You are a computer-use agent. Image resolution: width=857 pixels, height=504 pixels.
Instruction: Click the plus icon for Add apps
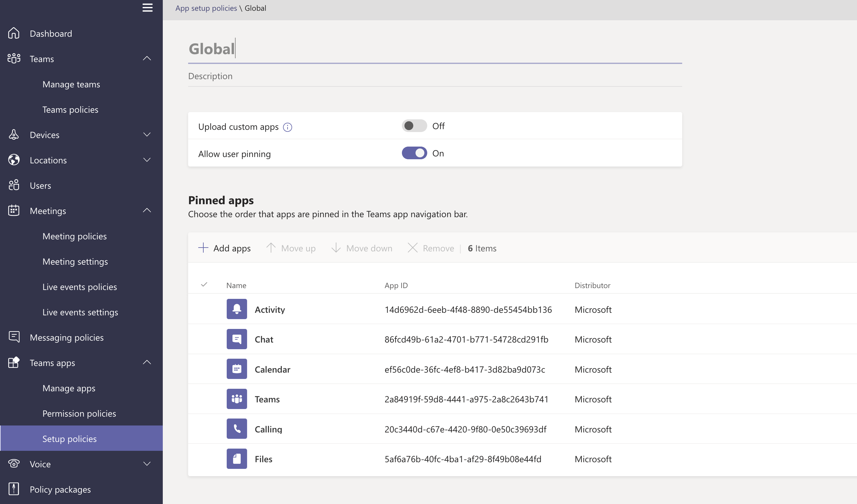point(203,248)
